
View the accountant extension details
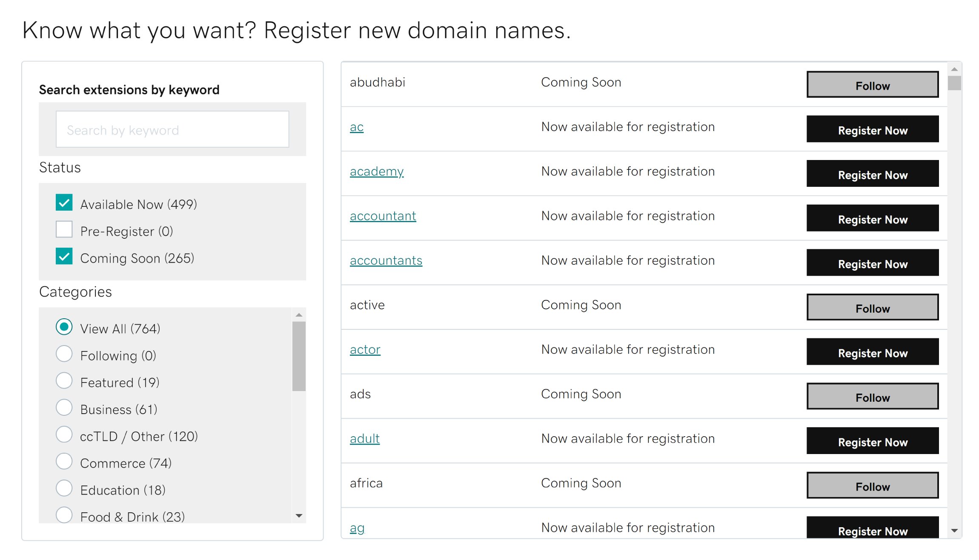pyautogui.click(x=383, y=216)
